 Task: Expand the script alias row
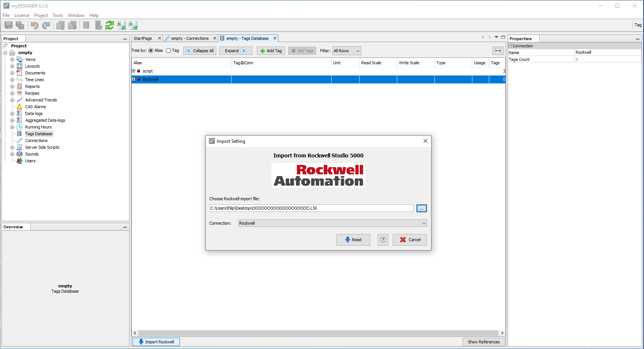click(134, 71)
